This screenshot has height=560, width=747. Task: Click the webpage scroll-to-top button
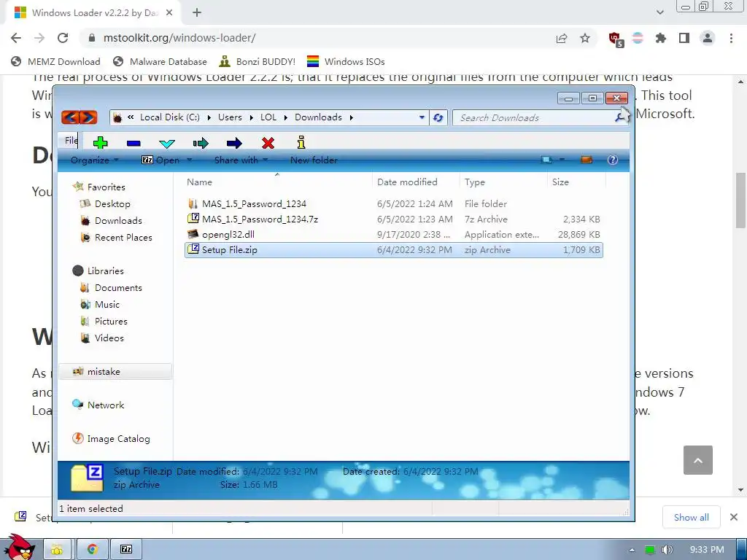698,460
